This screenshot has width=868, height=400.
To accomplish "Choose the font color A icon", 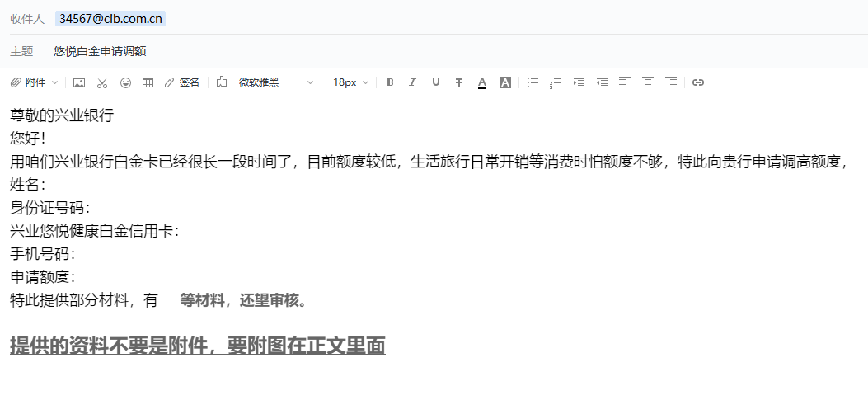I will coord(482,82).
